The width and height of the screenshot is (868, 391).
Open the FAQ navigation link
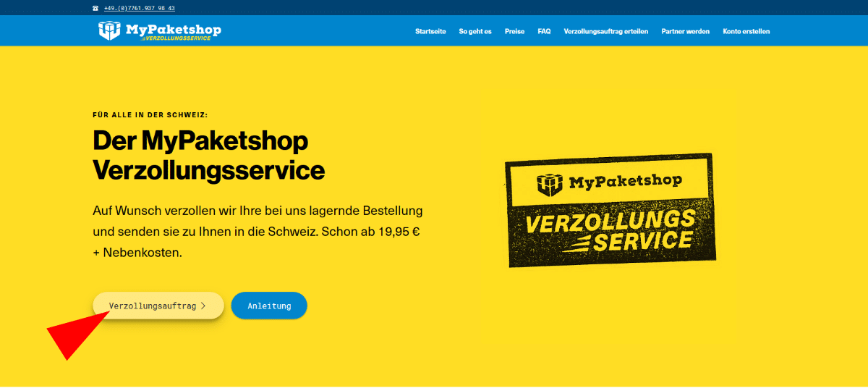(x=544, y=32)
